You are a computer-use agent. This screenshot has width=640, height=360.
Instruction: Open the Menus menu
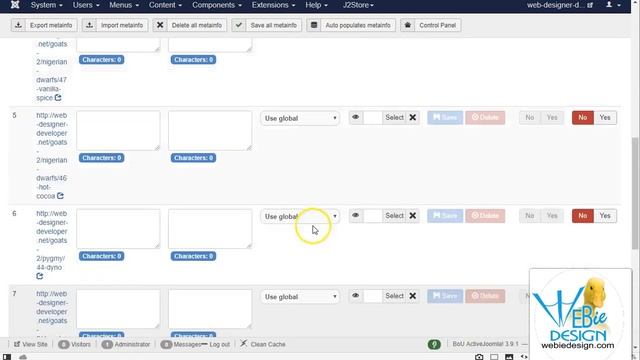(x=124, y=5)
